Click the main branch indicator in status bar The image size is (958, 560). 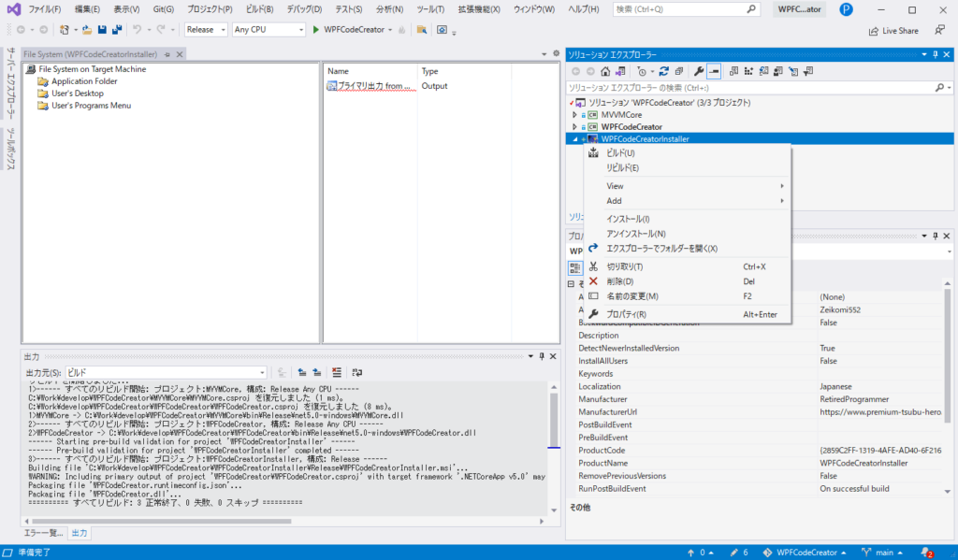(881, 553)
